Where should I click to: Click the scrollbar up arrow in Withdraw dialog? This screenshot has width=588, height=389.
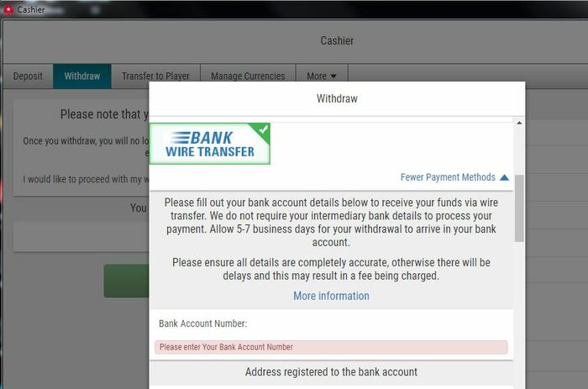point(519,123)
